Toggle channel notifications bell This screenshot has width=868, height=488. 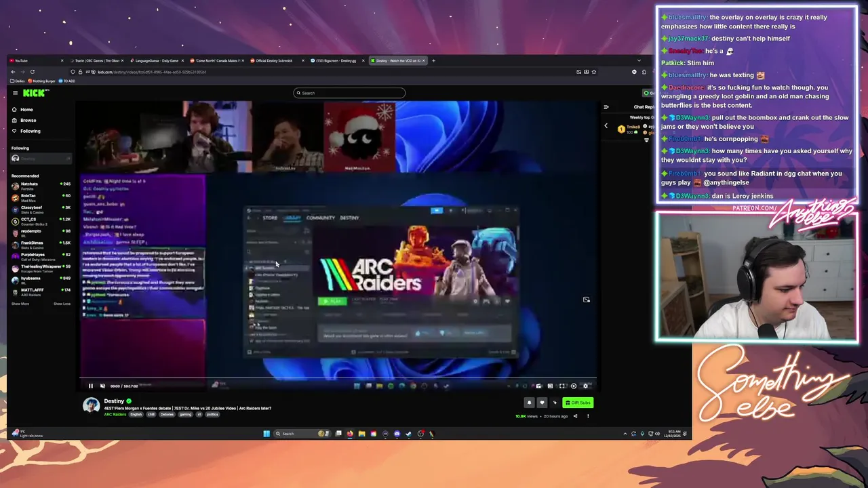coord(530,403)
